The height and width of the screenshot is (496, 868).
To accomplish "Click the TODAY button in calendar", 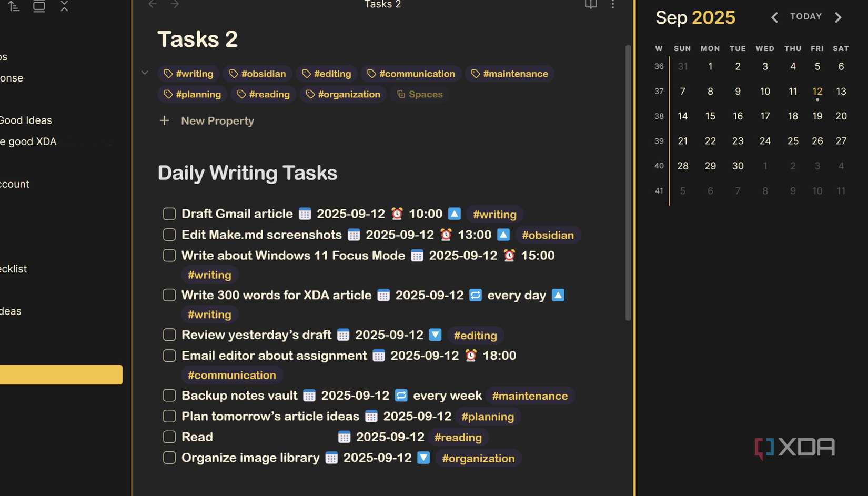I will pos(806,17).
